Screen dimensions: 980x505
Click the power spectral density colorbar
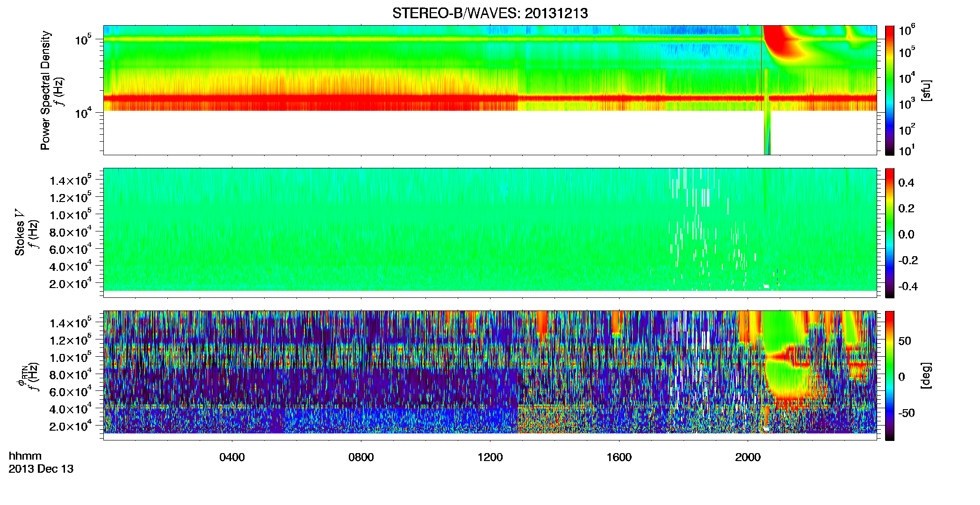(x=890, y=90)
